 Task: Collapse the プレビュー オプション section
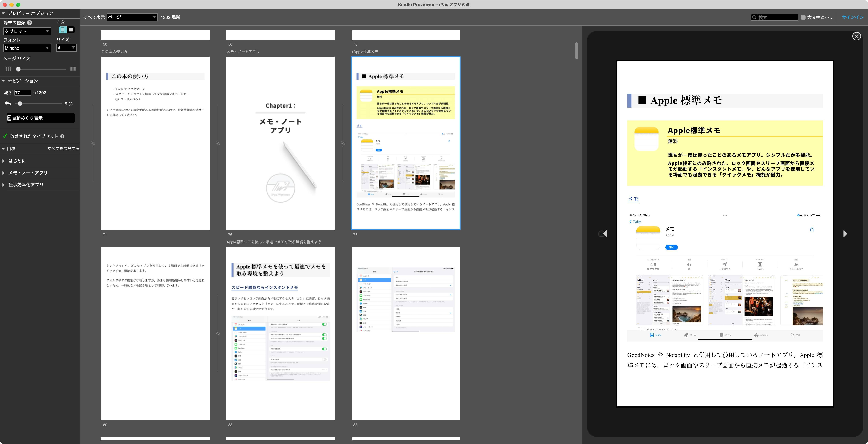pos(3,13)
